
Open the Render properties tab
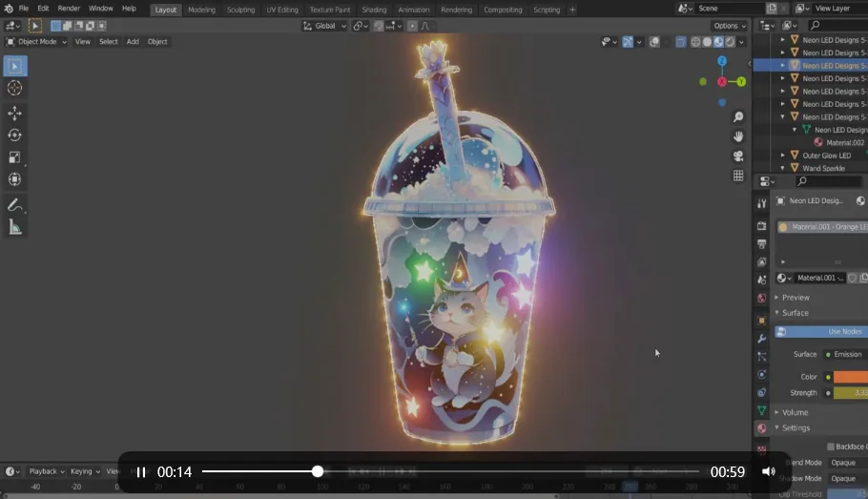click(762, 226)
